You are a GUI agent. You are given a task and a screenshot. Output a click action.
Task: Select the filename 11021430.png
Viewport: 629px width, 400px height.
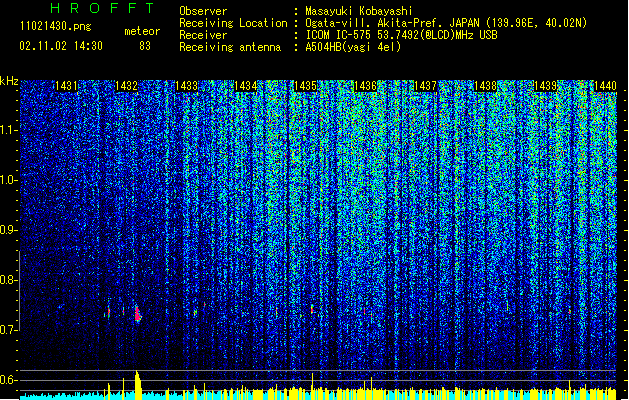[x=55, y=26]
